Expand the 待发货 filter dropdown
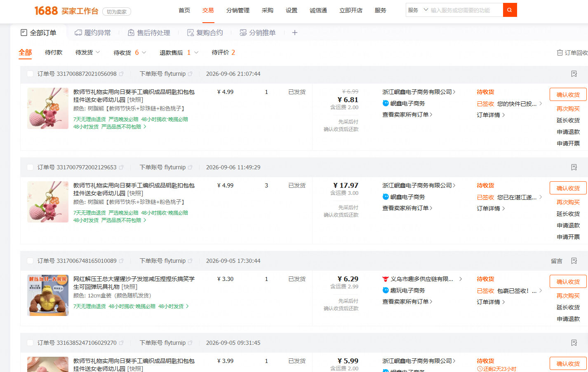 pos(98,52)
